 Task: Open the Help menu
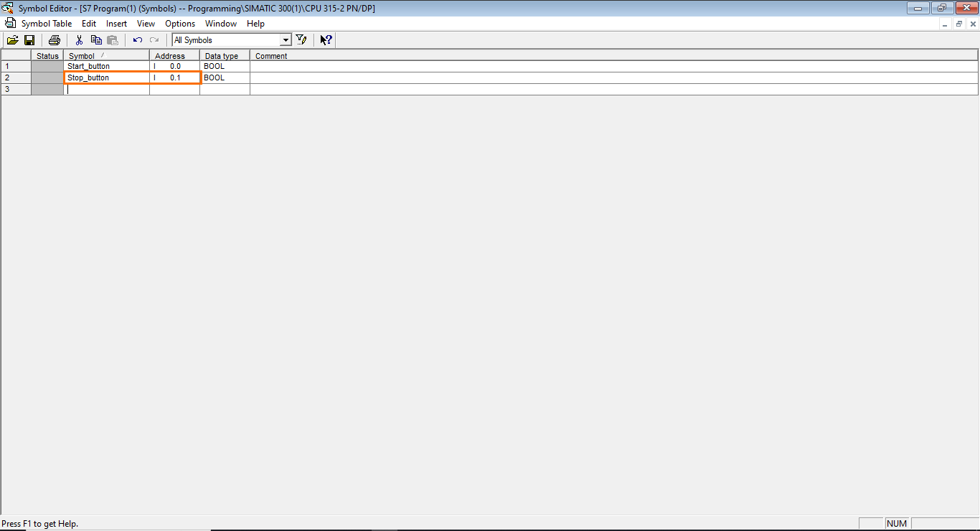tap(255, 24)
